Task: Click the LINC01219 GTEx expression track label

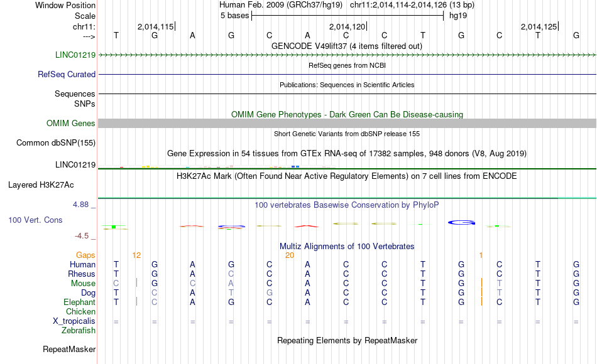Action: pyautogui.click(x=75, y=164)
